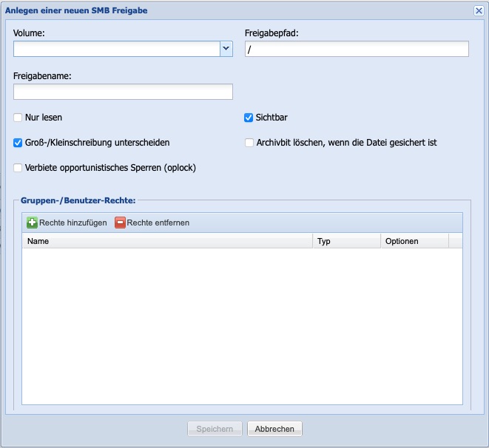Click the Speichern button
The width and height of the screenshot is (489, 448).
click(x=215, y=429)
